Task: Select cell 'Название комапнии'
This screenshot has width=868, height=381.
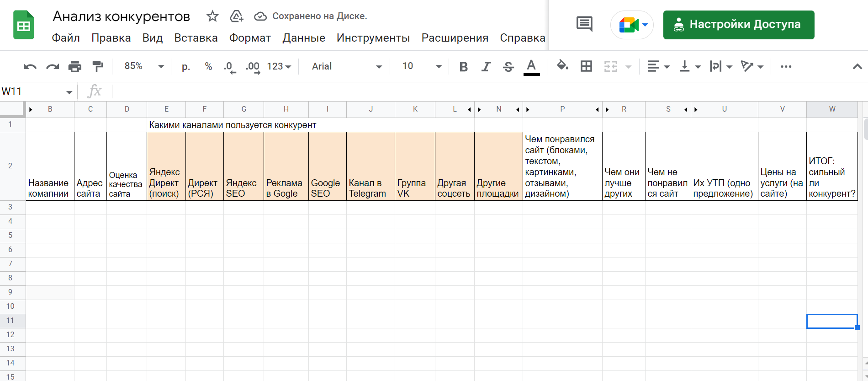Action: [x=50, y=166]
